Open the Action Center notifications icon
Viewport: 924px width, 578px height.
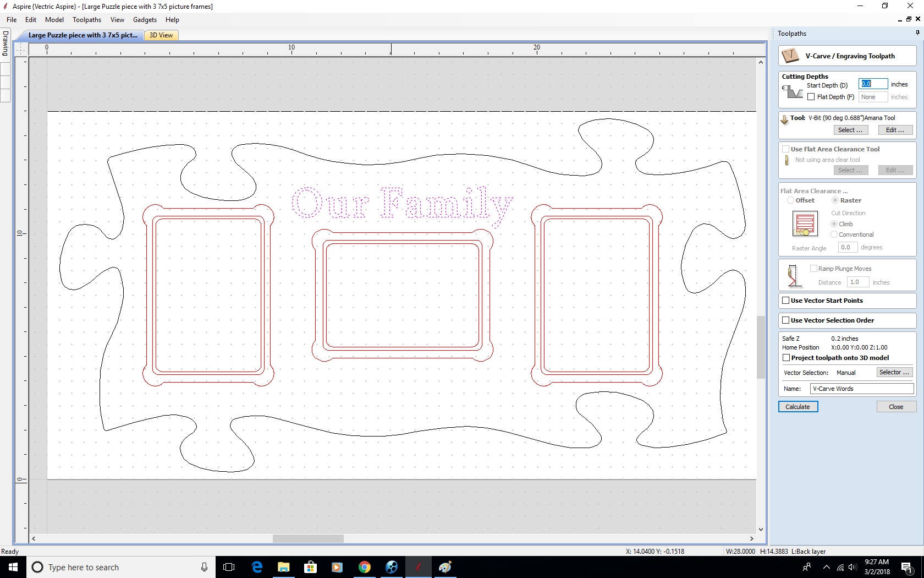(907, 568)
